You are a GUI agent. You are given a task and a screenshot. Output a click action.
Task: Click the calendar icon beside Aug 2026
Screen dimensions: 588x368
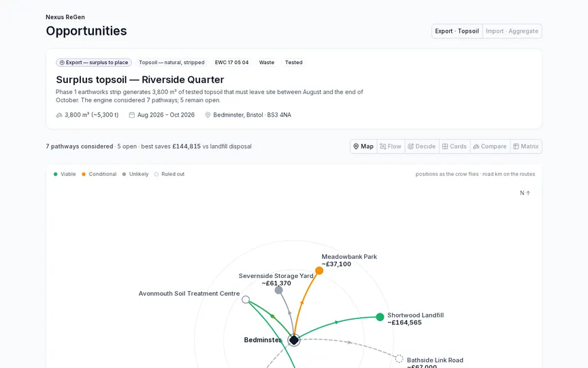point(131,115)
